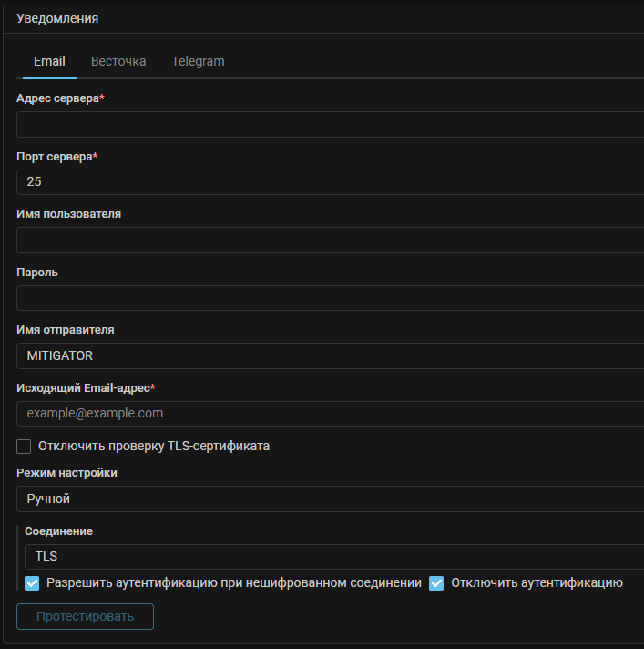
Task: Click the Режим настройки label text
Action: click(x=66, y=473)
